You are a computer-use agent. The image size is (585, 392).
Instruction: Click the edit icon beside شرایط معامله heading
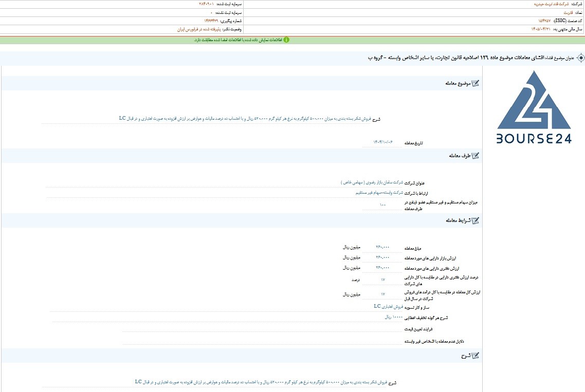[476, 220]
